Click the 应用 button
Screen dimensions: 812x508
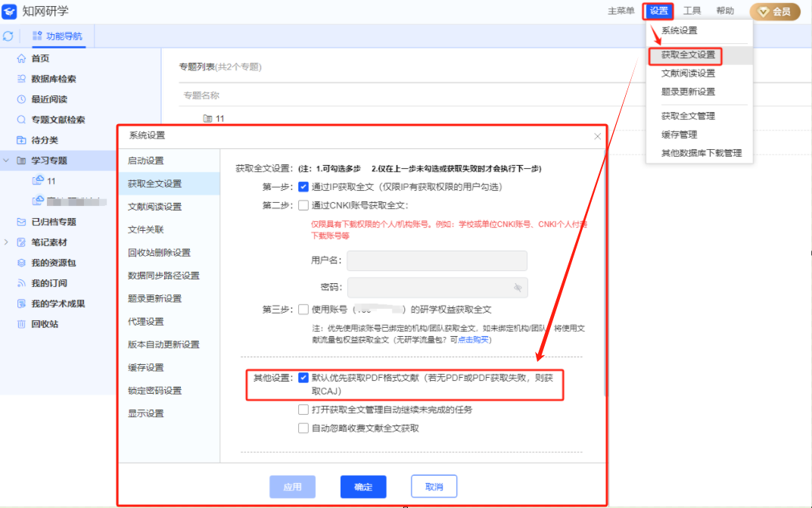293,487
